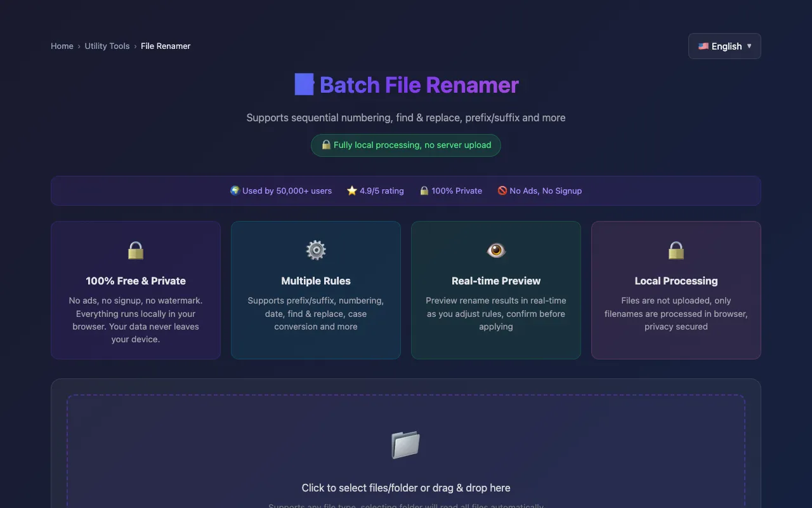Click the '100% Free & Private' card title
Image resolution: width=812 pixels, height=508 pixels.
pyautogui.click(x=136, y=281)
